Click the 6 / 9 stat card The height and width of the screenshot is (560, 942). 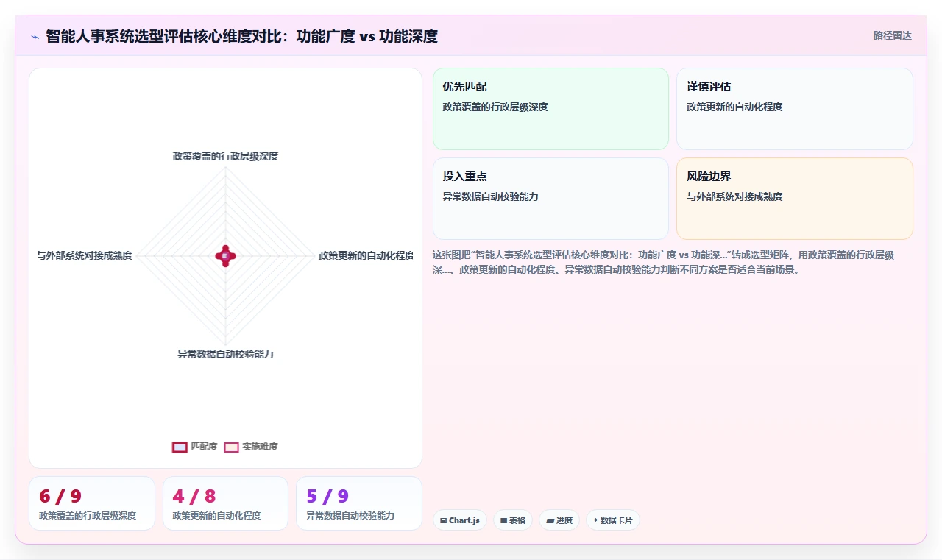click(92, 503)
